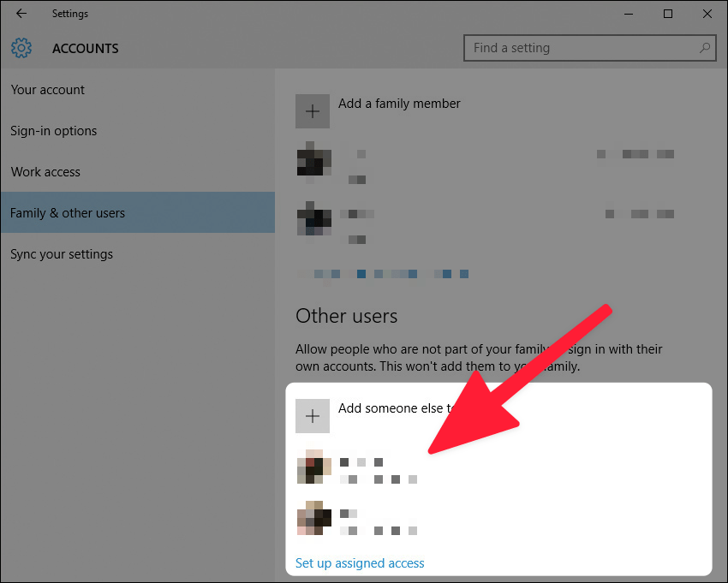728x583 pixels.
Task: Select Family & other users
Action: (138, 212)
